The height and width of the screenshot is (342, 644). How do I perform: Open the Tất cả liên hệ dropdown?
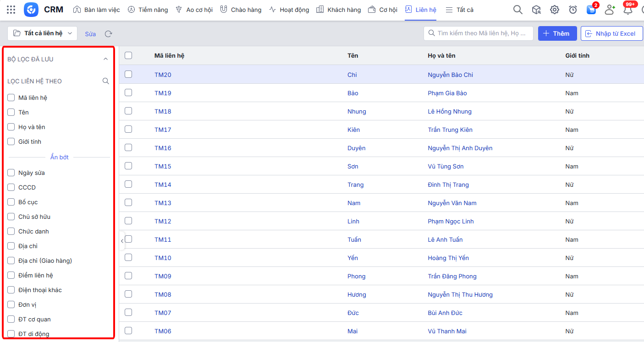[x=43, y=33]
